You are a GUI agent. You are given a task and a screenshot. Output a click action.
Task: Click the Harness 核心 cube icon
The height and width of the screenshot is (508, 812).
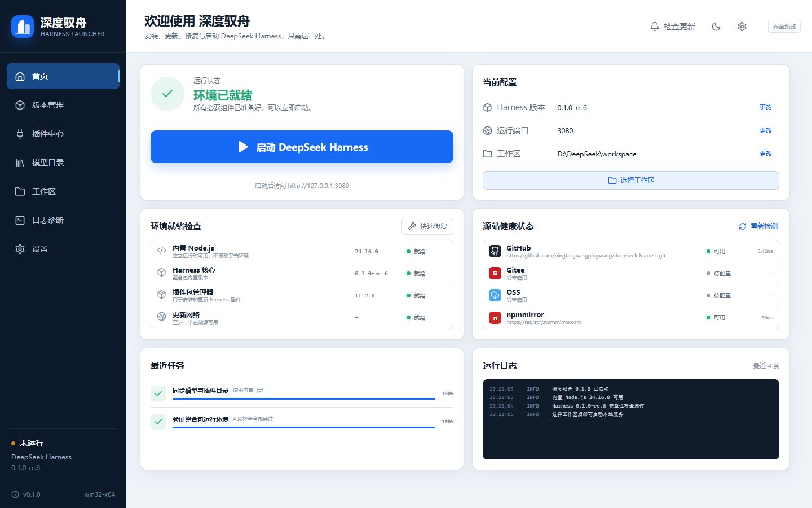tap(162, 273)
